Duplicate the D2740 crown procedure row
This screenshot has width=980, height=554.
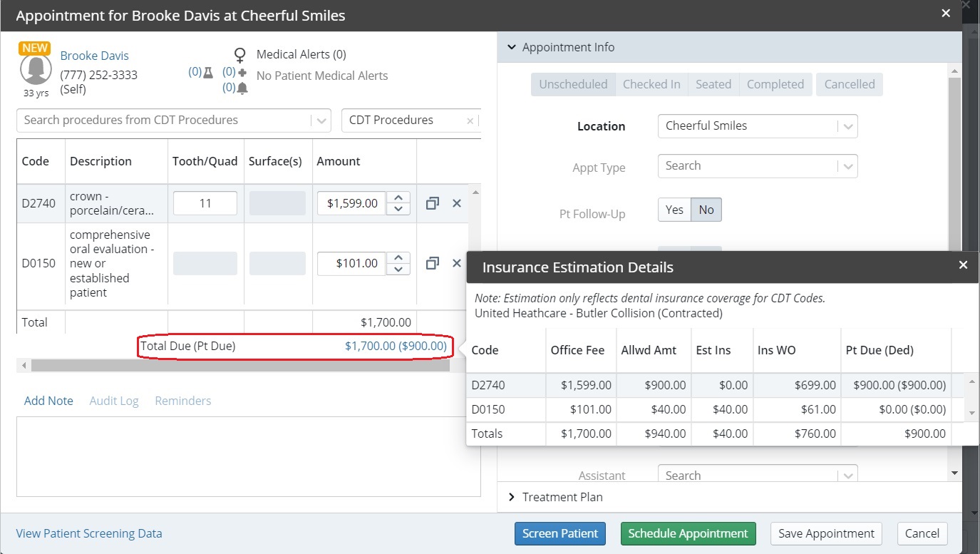(x=432, y=203)
